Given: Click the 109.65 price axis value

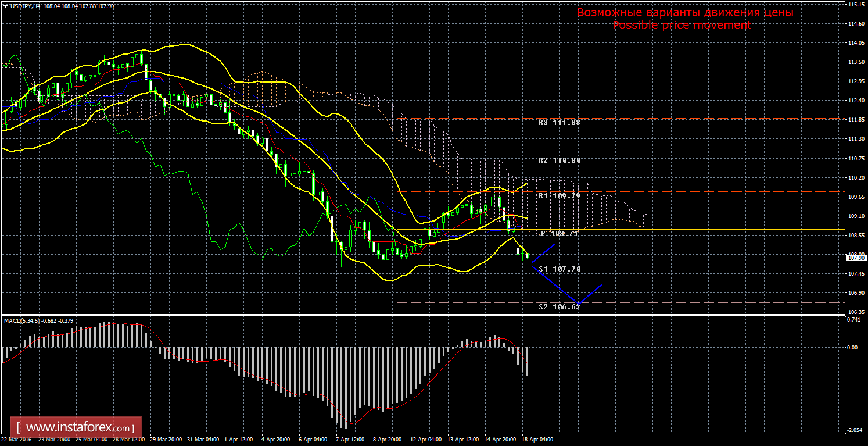Looking at the screenshot, I should tap(856, 197).
